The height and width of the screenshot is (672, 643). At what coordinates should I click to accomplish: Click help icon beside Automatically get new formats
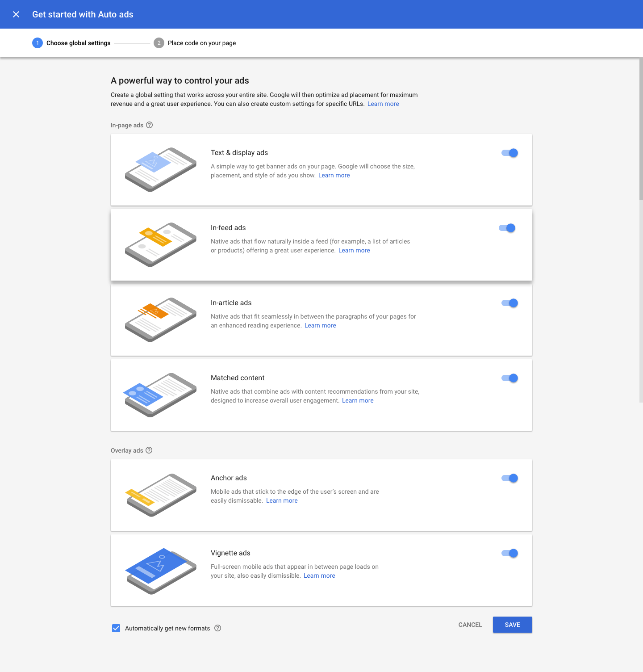click(218, 628)
